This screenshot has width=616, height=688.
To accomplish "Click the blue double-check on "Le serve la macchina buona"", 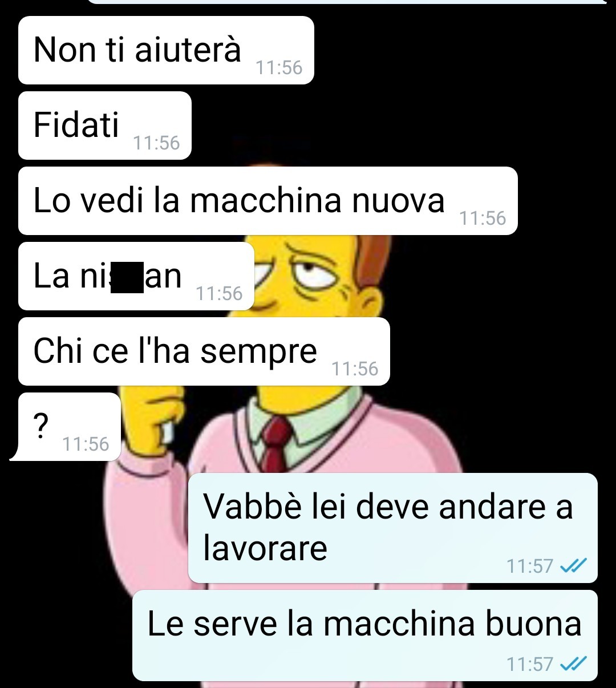I will (573, 663).
